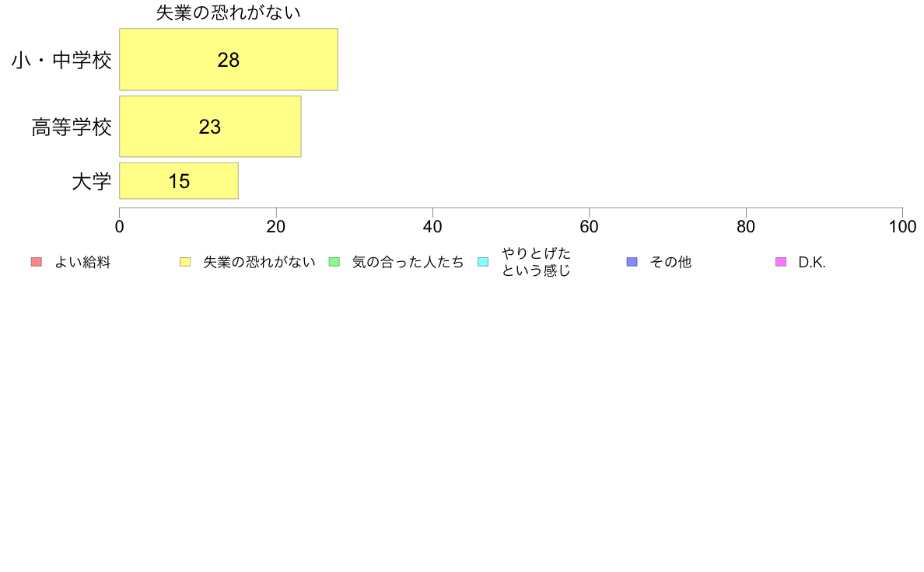Click the red よい給料 legend swatch
Viewport: 924px width, 572px height.
point(37,262)
